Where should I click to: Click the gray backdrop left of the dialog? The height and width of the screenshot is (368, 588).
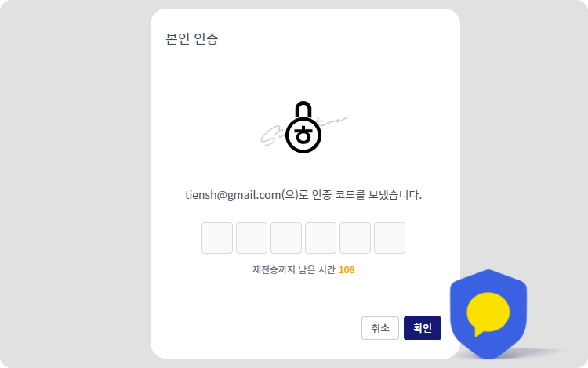[x=75, y=183]
